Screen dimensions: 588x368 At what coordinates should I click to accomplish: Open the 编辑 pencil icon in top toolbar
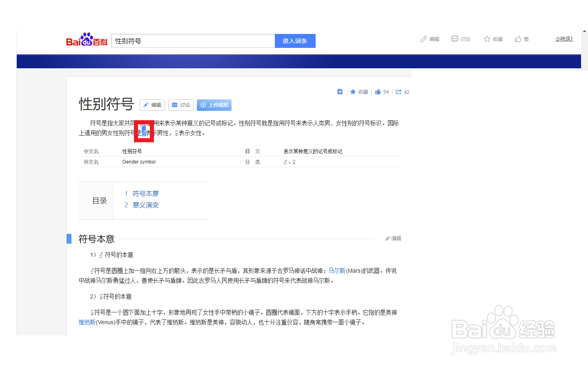point(430,39)
